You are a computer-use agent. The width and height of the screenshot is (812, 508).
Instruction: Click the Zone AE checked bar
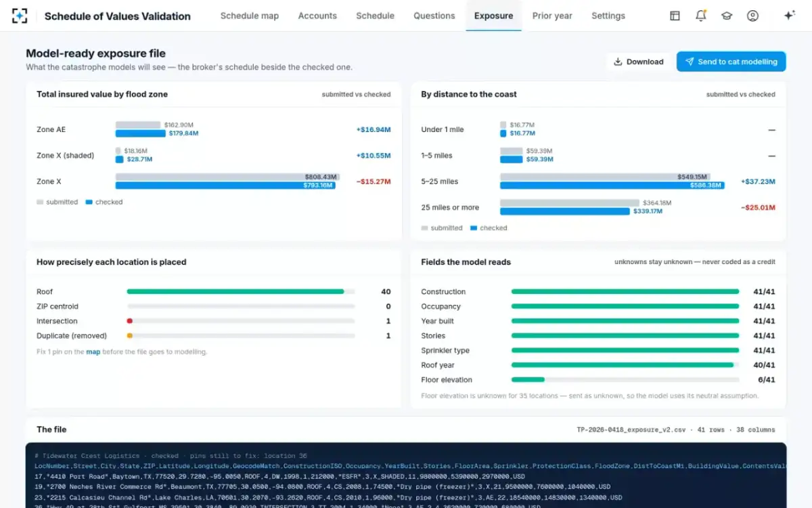point(141,133)
